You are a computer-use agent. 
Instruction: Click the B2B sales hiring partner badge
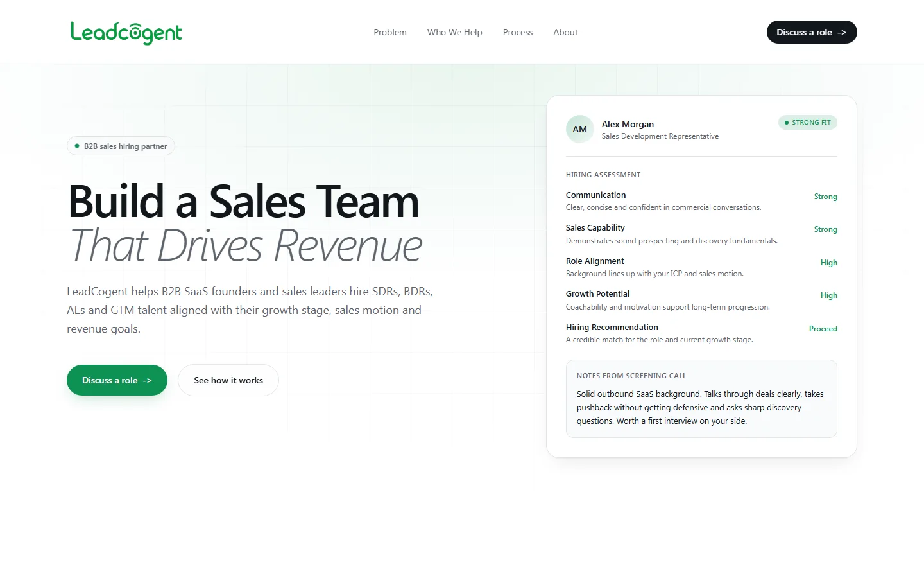121,146
